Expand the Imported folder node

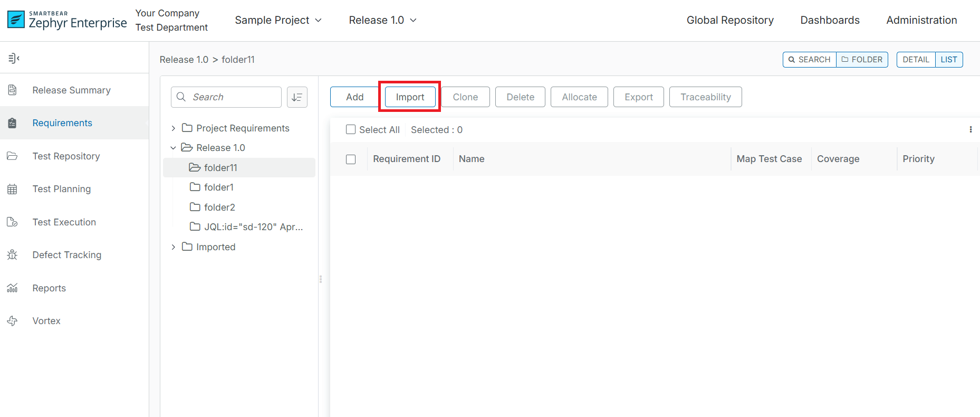click(173, 247)
